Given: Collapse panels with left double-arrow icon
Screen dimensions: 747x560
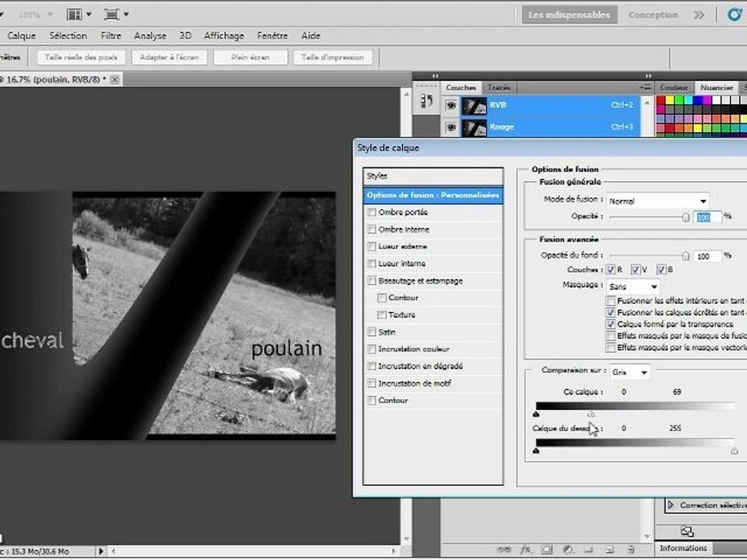Looking at the screenshot, I should [435, 75].
